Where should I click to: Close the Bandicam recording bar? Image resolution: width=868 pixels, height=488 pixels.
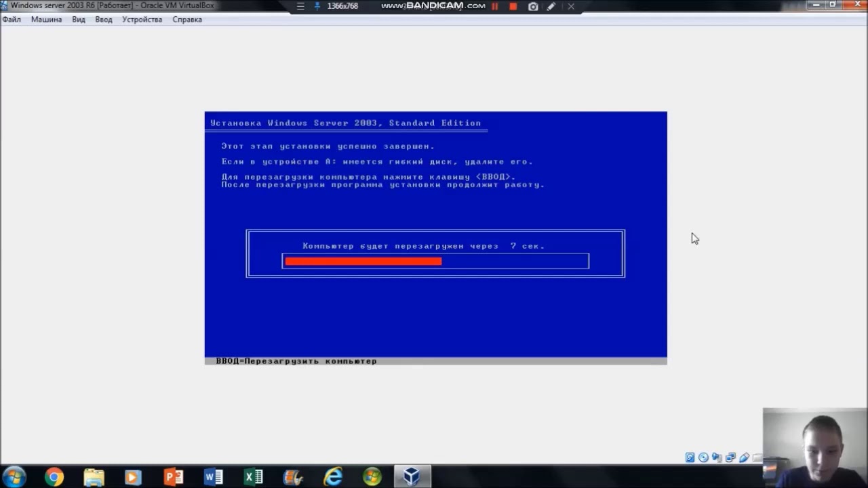tap(571, 6)
